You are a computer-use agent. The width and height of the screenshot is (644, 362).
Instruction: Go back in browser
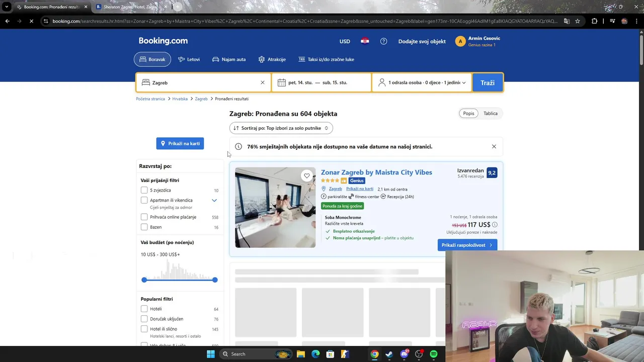pos(7,21)
